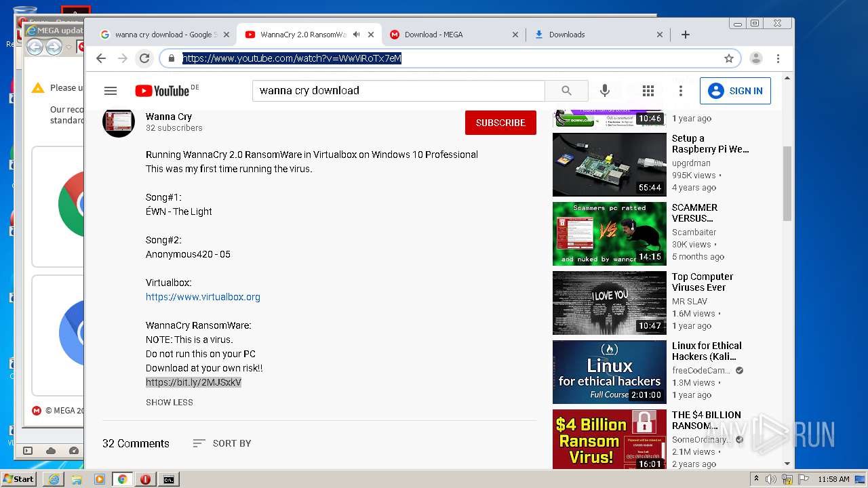This screenshot has width=868, height=488.
Task: Open Linux for ethical hackers thumbnail
Action: click(x=610, y=372)
